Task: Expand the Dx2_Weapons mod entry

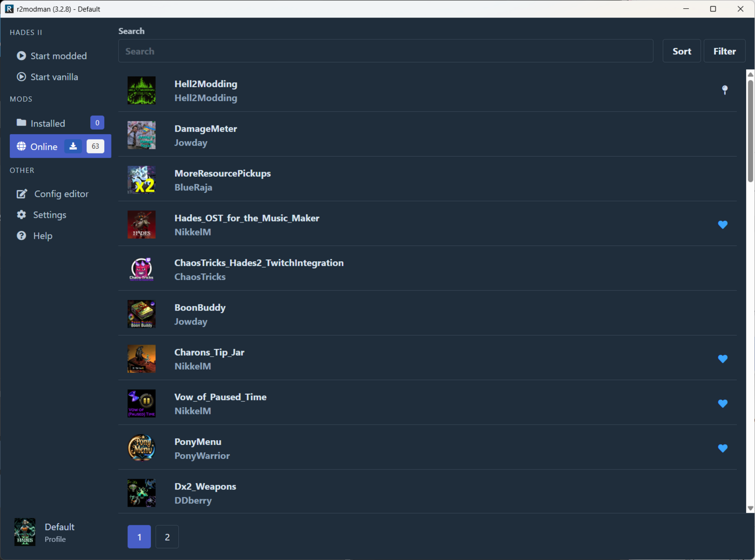Action: (427, 493)
